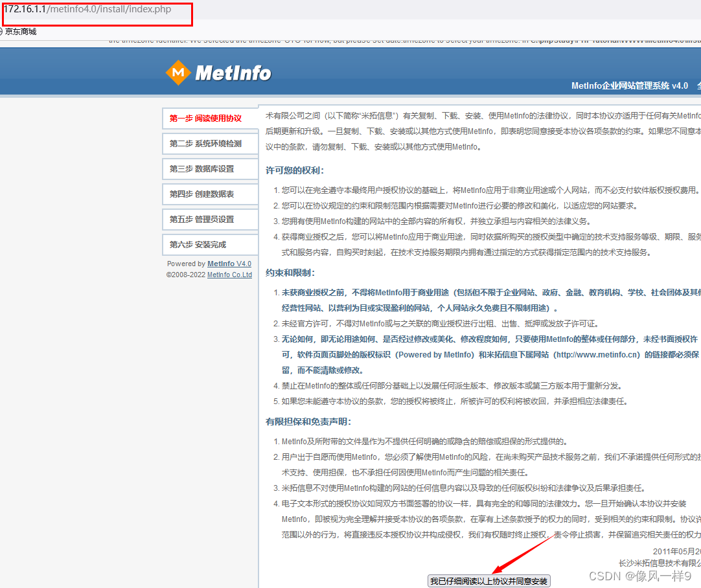Screen dimensions: 701x588
Task: Click the 长沙米拓信息技术有限公司 signature text
Action: pyautogui.click(x=660, y=563)
